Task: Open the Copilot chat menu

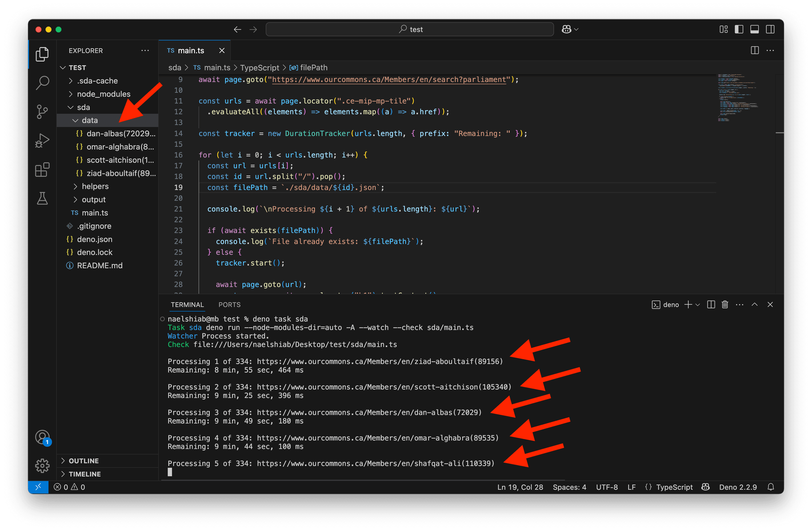Action: pyautogui.click(x=570, y=29)
